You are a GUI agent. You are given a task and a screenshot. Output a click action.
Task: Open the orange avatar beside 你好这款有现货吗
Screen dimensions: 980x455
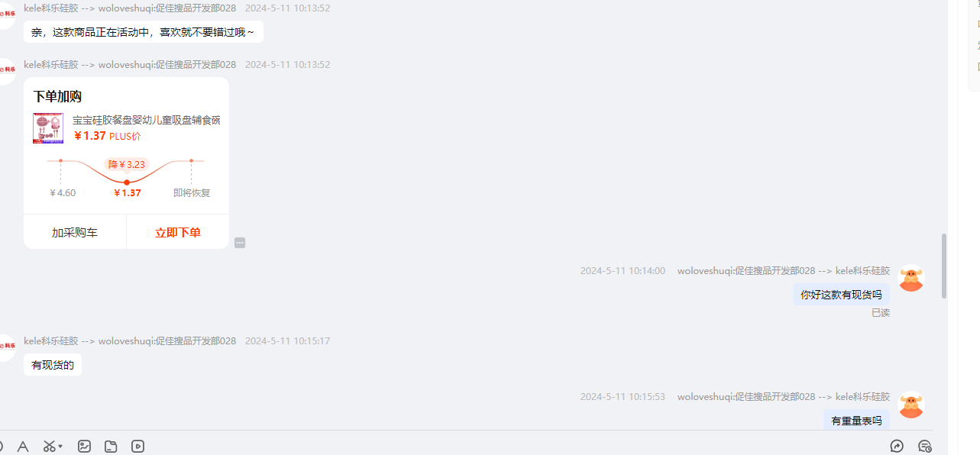point(910,278)
